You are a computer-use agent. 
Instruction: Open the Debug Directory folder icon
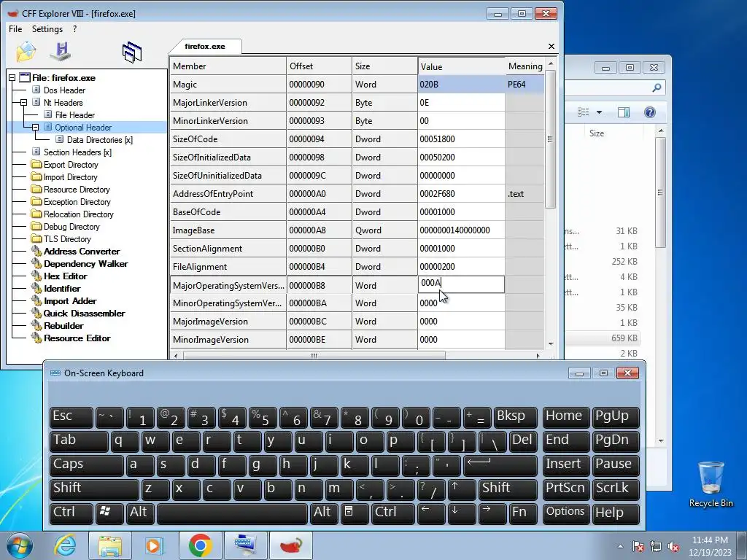coord(36,226)
